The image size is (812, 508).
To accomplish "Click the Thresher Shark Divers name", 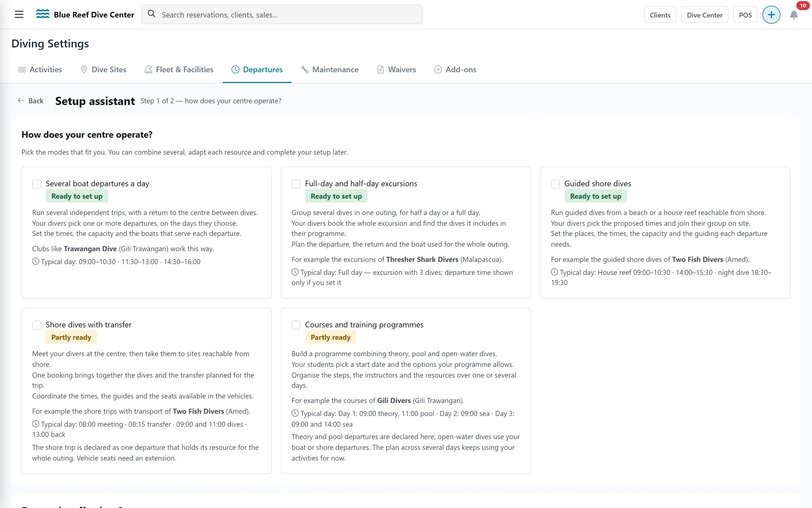I will pyautogui.click(x=422, y=259).
